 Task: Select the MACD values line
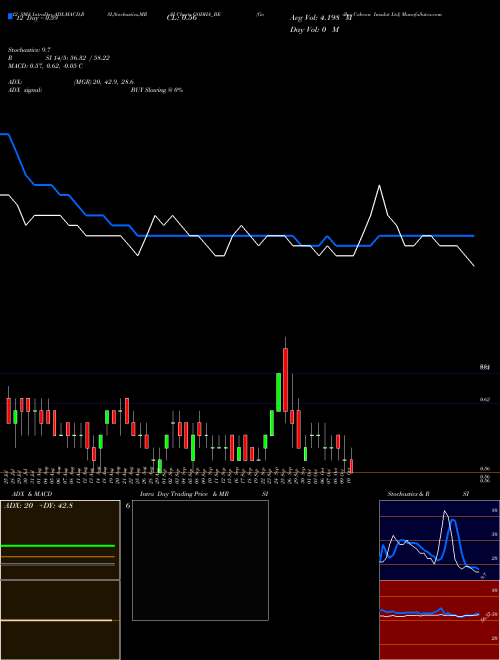pos(45,66)
